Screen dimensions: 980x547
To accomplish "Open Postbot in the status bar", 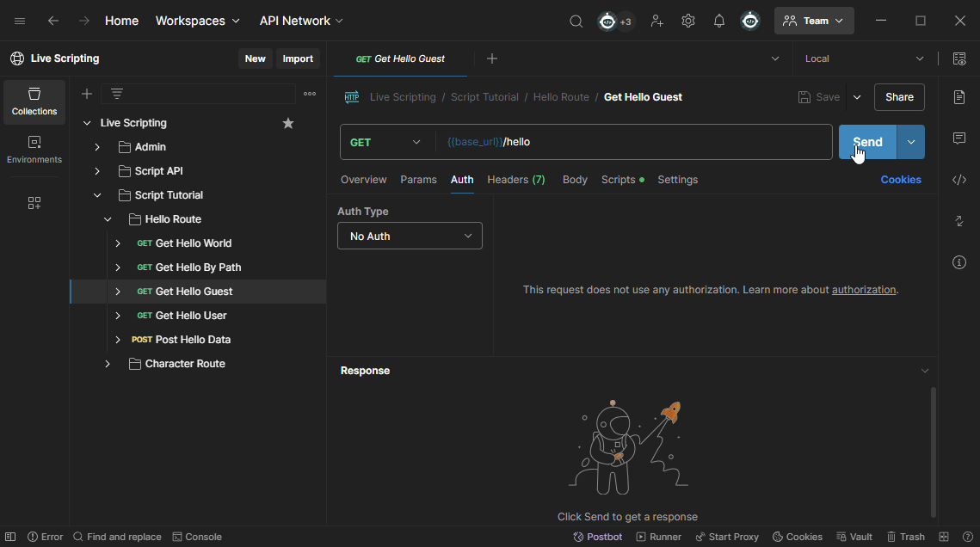I will (x=597, y=537).
